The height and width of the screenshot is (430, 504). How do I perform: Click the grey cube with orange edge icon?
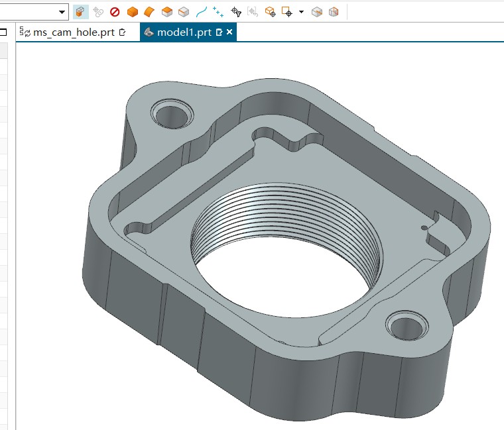pos(317,12)
